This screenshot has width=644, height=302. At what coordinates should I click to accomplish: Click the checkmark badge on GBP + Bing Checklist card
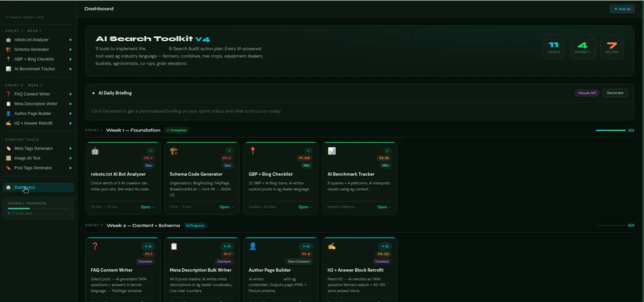pos(308,150)
